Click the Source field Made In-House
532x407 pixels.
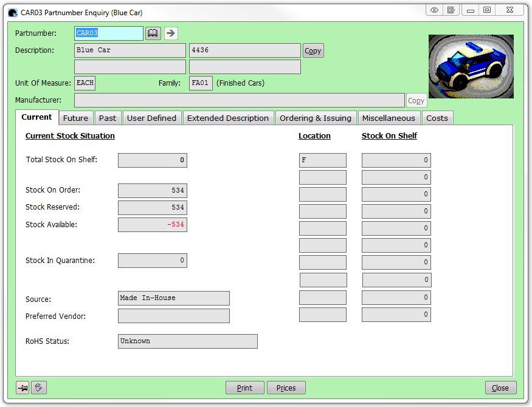coord(174,298)
